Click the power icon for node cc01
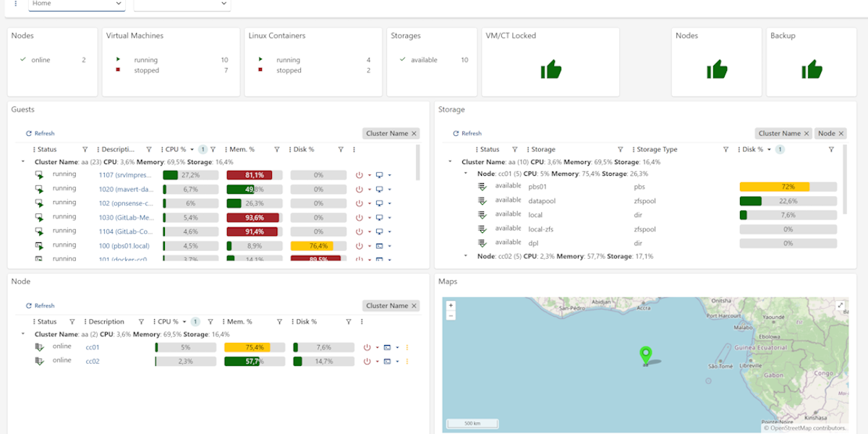This screenshot has width=868, height=434. [x=367, y=348]
